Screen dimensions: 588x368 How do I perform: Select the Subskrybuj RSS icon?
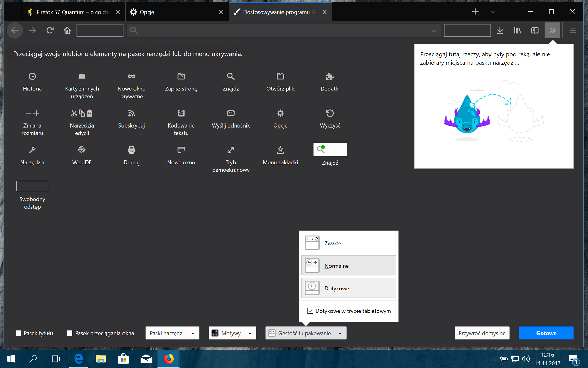click(131, 113)
